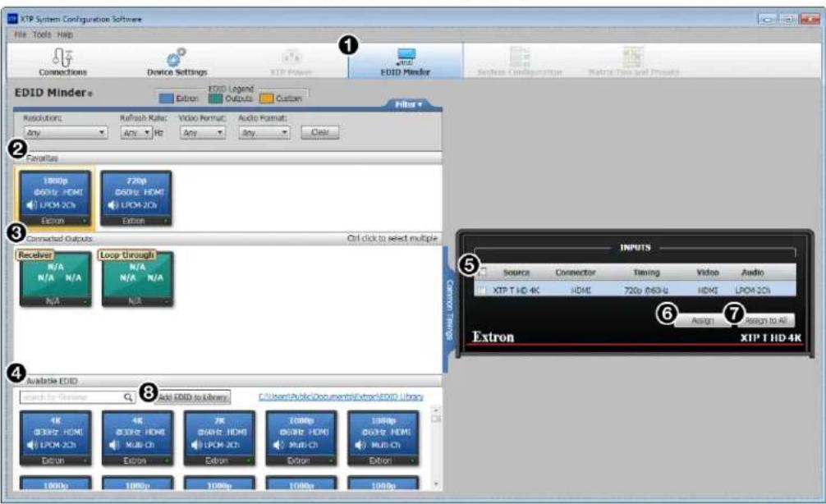
Task: Click the Available EDID scrollbar down arrow
Action: tap(436, 483)
